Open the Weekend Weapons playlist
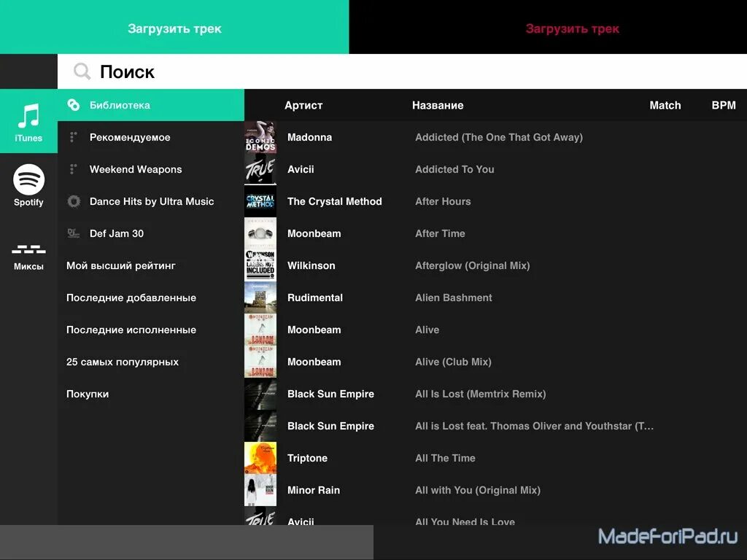Image resolution: width=747 pixels, height=560 pixels. (x=151, y=169)
